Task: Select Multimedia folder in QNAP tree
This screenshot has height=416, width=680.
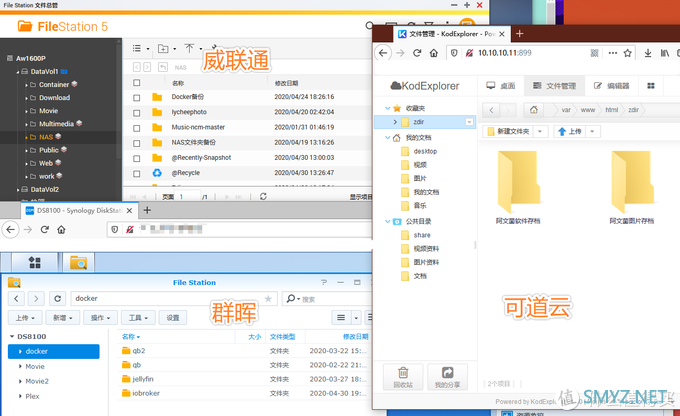Action: (61, 123)
